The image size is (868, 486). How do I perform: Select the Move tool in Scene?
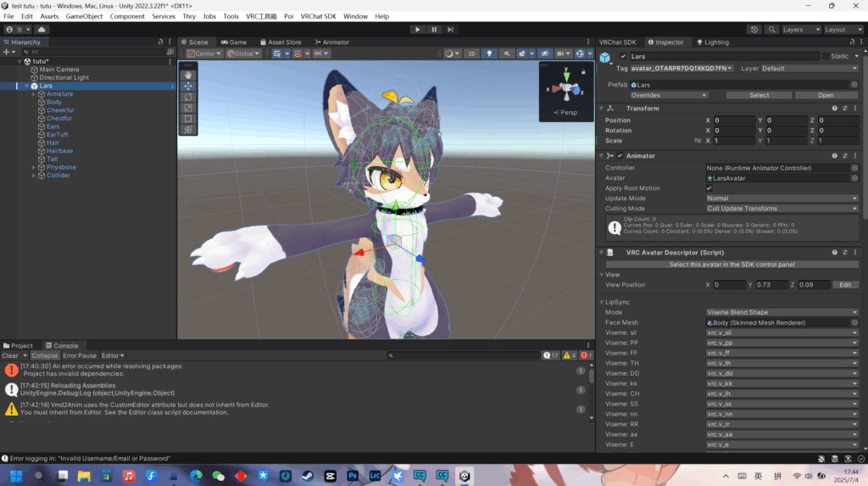(188, 86)
